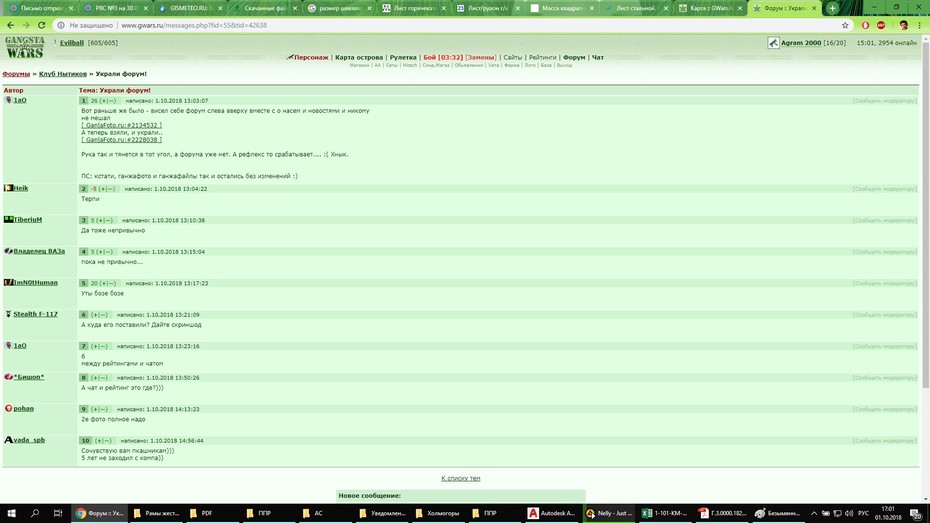Open the Безымянн... app on the taskbar

point(778,513)
